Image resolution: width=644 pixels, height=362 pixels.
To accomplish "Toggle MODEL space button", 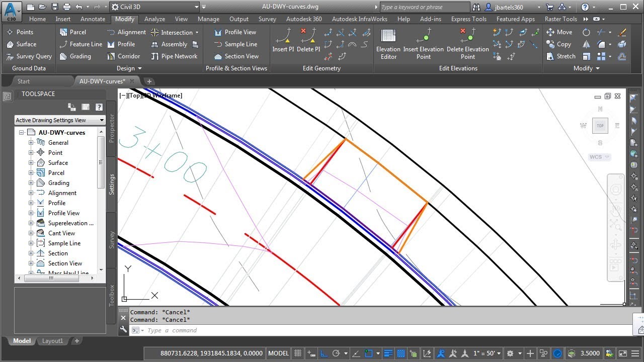I will pyautogui.click(x=278, y=353).
